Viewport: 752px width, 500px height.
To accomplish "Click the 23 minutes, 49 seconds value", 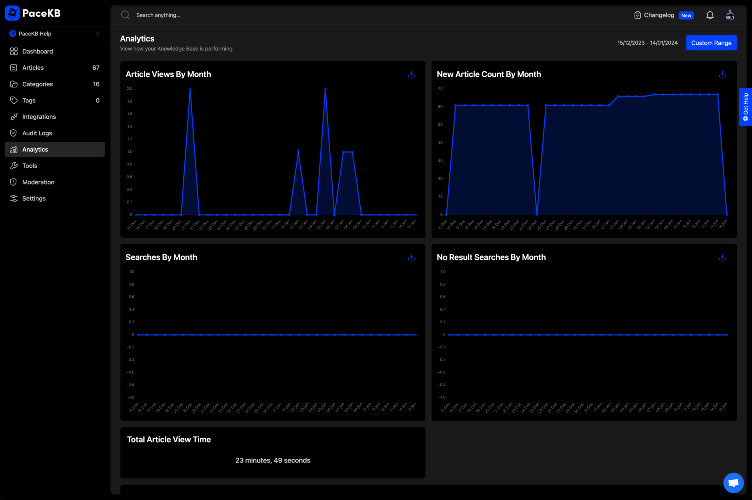I will click(272, 460).
